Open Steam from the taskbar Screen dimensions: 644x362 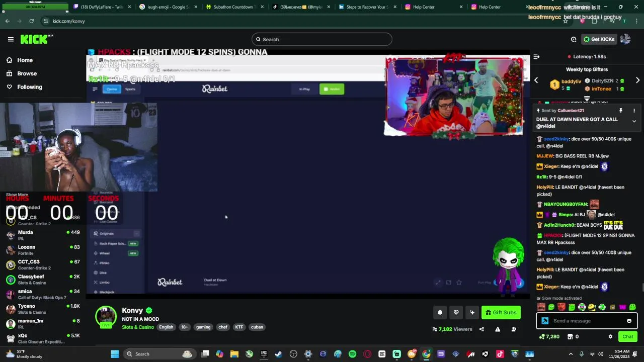[x=278, y=354]
